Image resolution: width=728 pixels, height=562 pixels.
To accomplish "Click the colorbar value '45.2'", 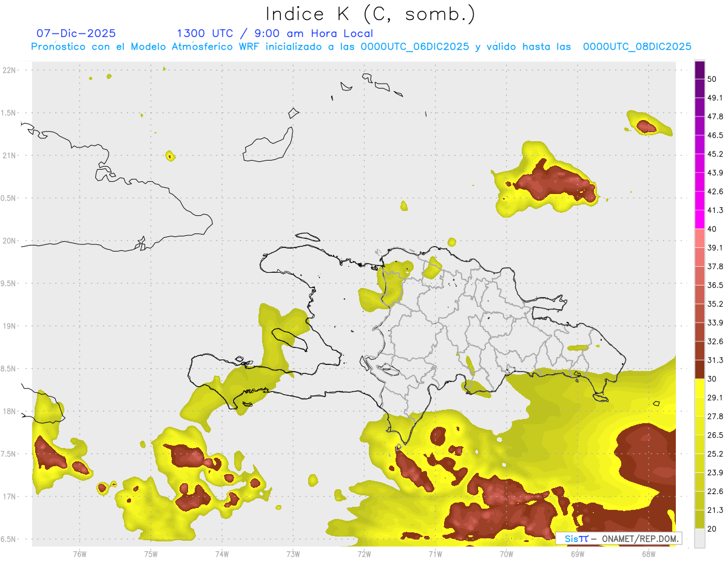I will tap(715, 154).
